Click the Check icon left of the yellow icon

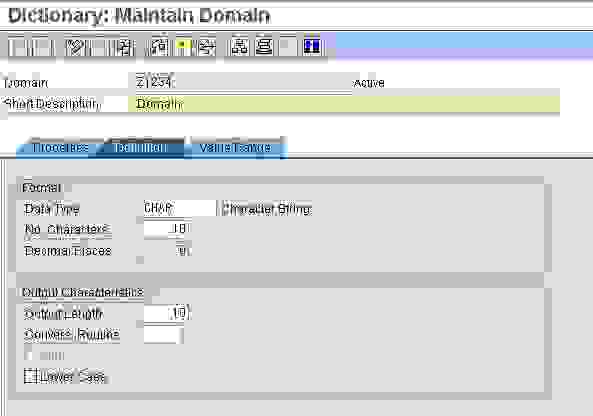[158, 47]
